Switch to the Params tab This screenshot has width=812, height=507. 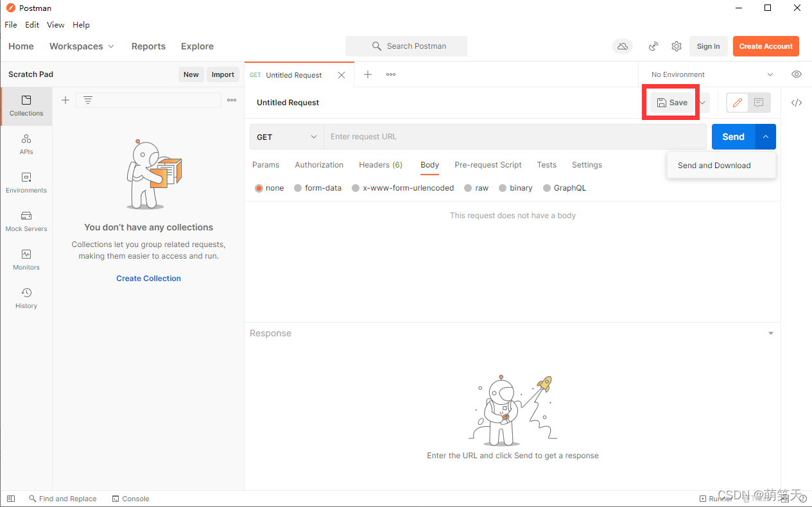(266, 165)
